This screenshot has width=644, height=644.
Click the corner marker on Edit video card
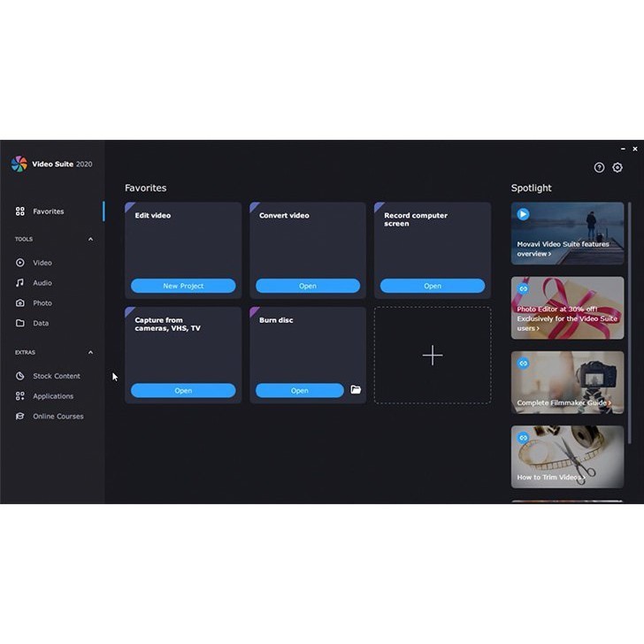[x=129, y=207]
